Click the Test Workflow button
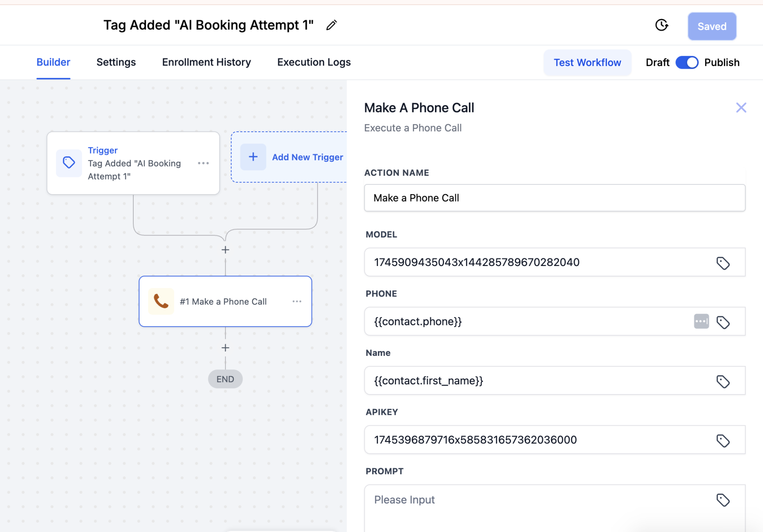 tap(587, 62)
